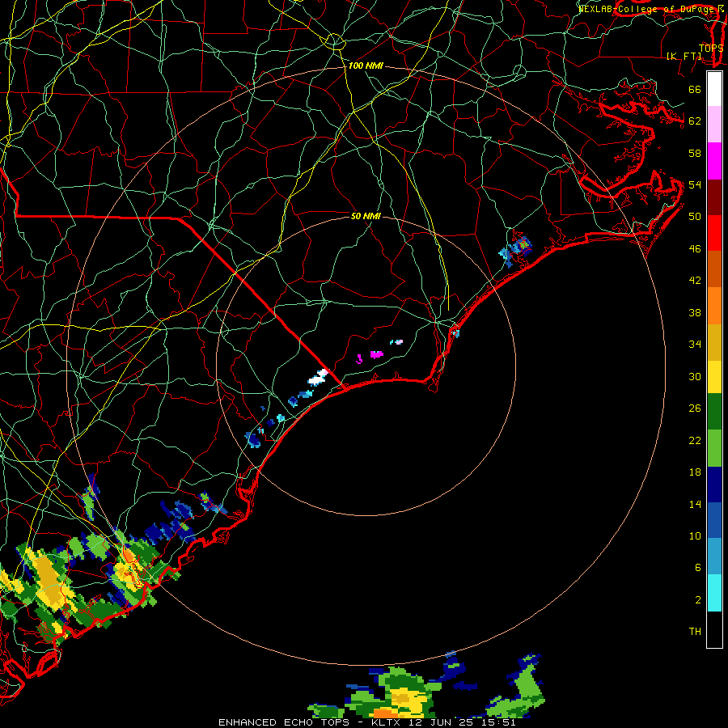Image resolution: width=728 pixels, height=728 pixels.
Task: Click the TH label in the legend
Action: point(695,632)
